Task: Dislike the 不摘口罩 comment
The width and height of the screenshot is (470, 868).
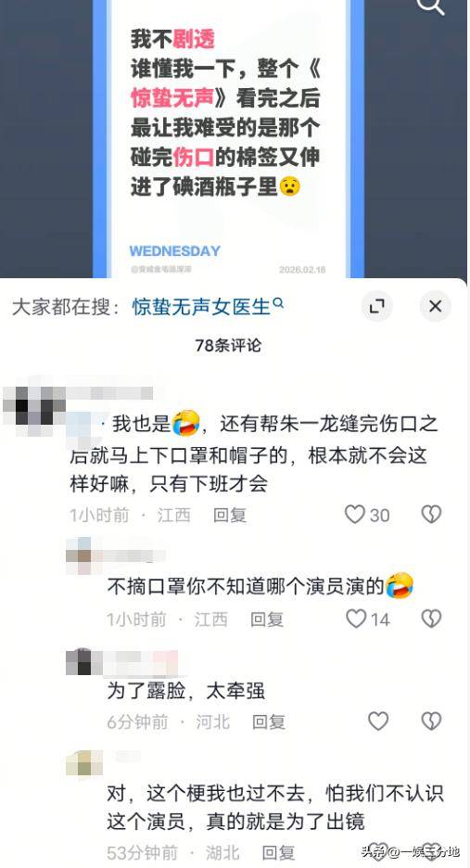Action: click(431, 619)
